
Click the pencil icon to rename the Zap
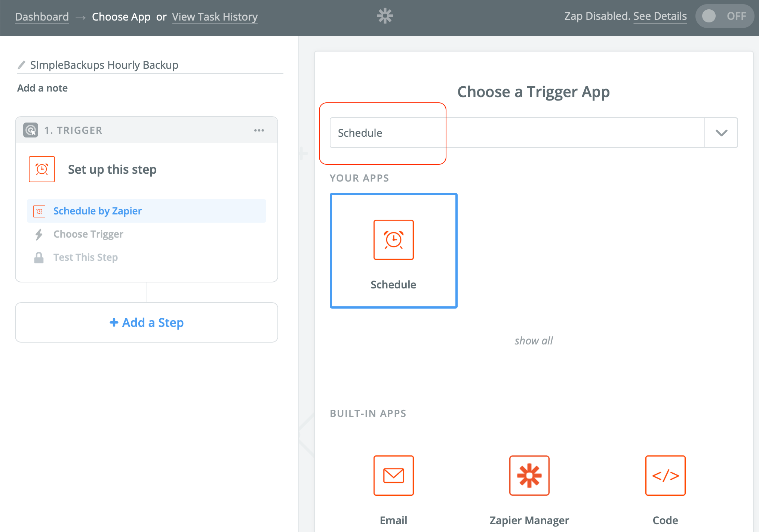click(21, 64)
